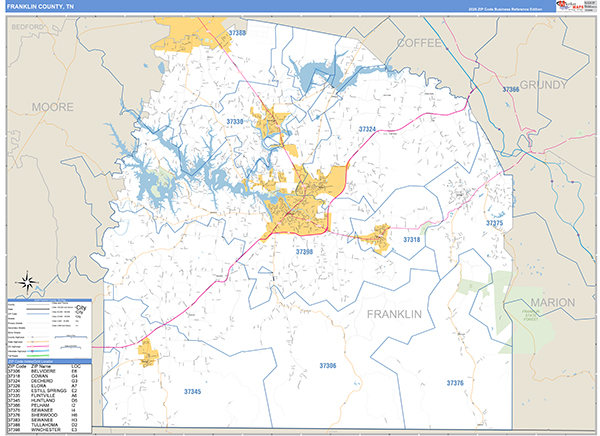The height and width of the screenshot is (436, 600).
Task: Click the green Toll Roads legend line
Action: (x=39, y=356)
